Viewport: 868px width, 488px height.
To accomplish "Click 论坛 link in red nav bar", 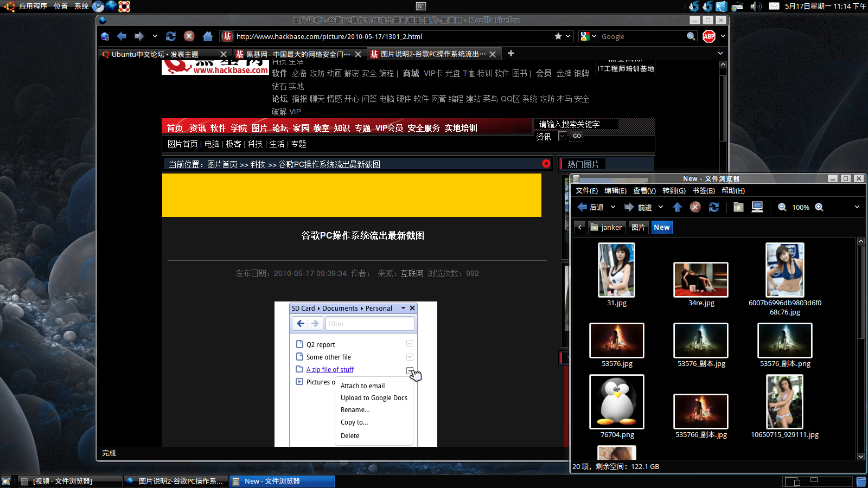I will click(x=280, y=128).
